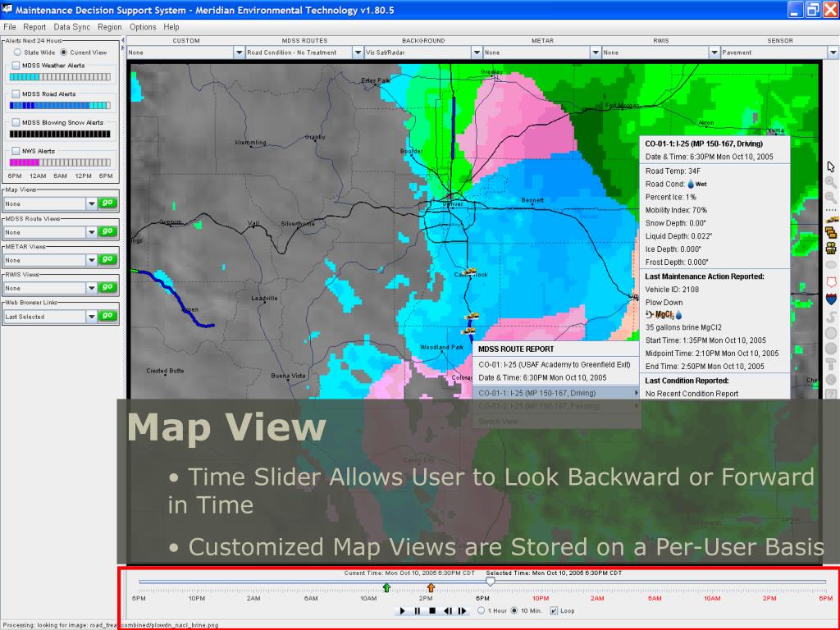Click the orange arrow timeline marker

431,587
